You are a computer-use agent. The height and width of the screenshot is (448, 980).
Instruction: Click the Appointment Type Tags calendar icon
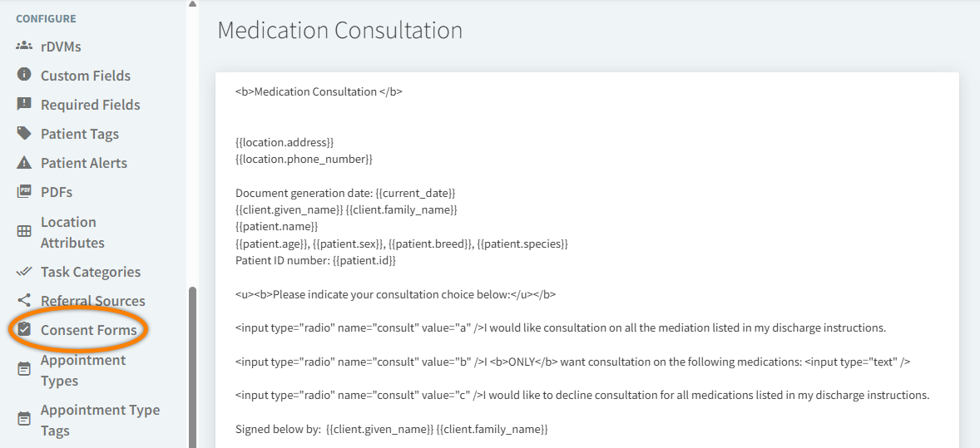point(24,420)
